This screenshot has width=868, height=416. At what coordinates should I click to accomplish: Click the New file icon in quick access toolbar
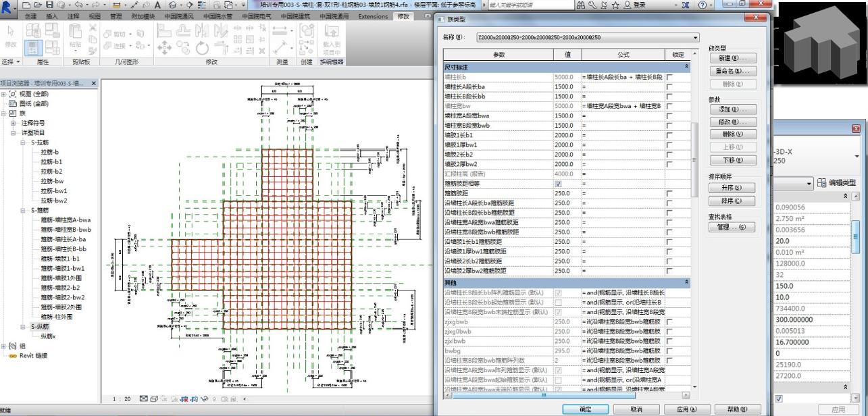pyautogui.click(x=28, y=5)
